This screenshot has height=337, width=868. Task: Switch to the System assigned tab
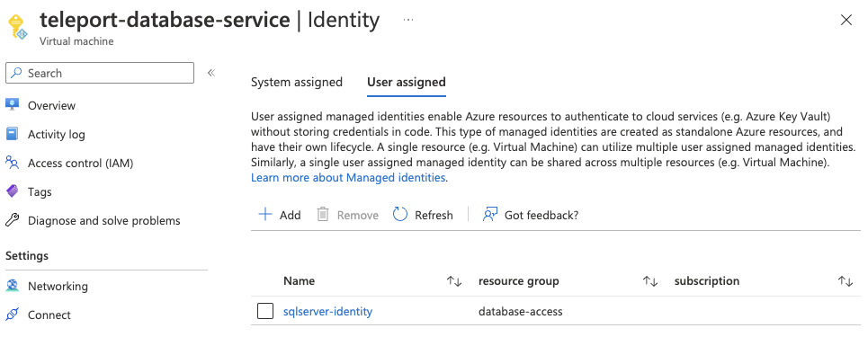pos(297,83)
